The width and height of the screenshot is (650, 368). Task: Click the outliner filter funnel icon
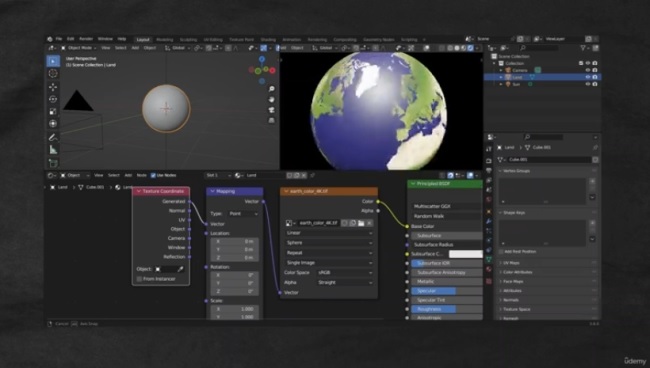coord(583,48)
